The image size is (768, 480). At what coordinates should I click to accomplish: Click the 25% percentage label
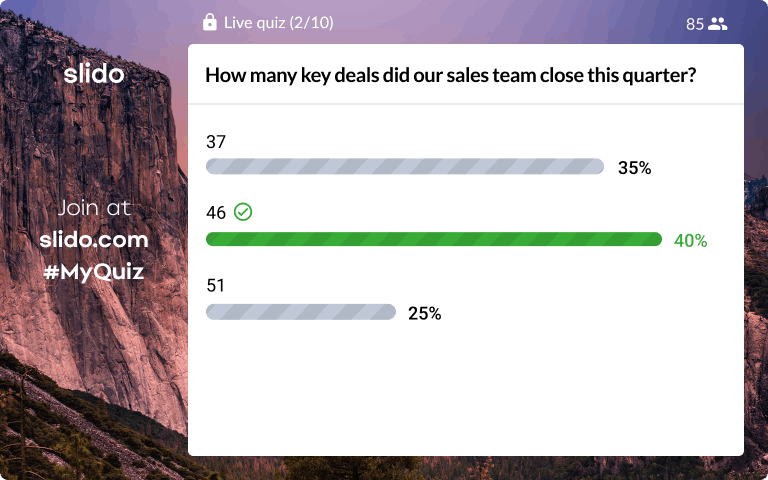pos(425,313)
